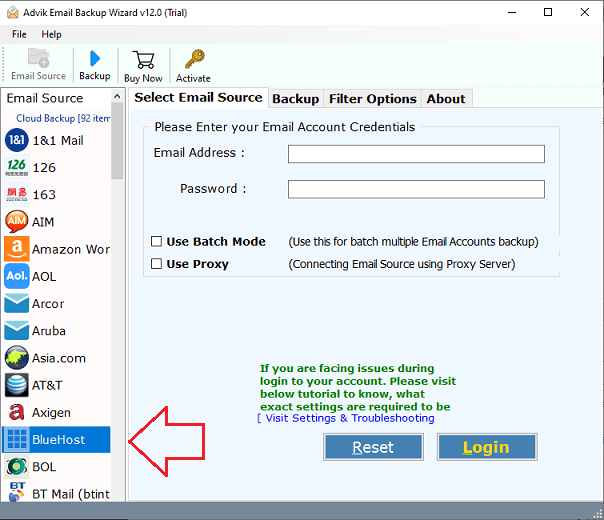
Task: Select the "Asia.com" list entry text
Action: pos(59,358)
